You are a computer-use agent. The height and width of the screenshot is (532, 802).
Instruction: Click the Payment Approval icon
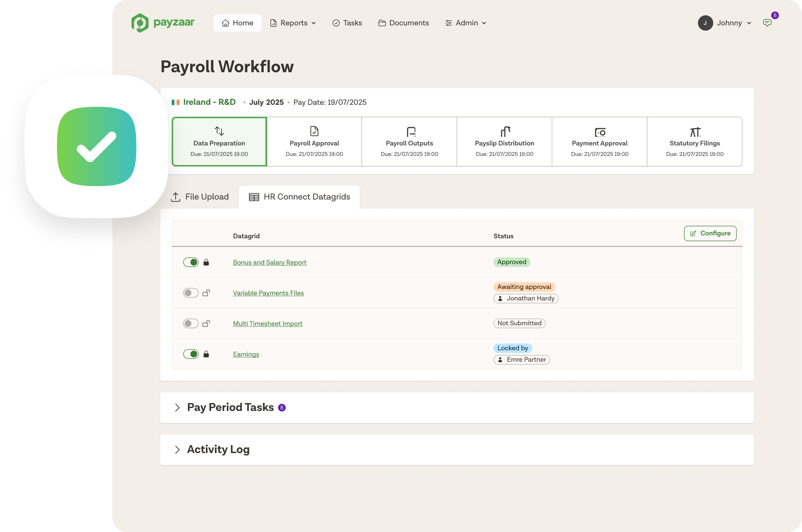(600, 132)
